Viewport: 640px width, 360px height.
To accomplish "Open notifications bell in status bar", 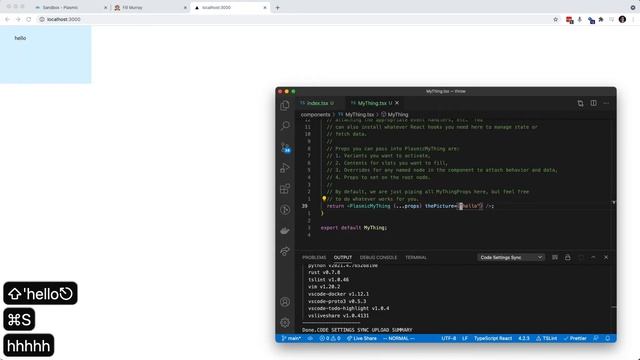I will 607,338.
